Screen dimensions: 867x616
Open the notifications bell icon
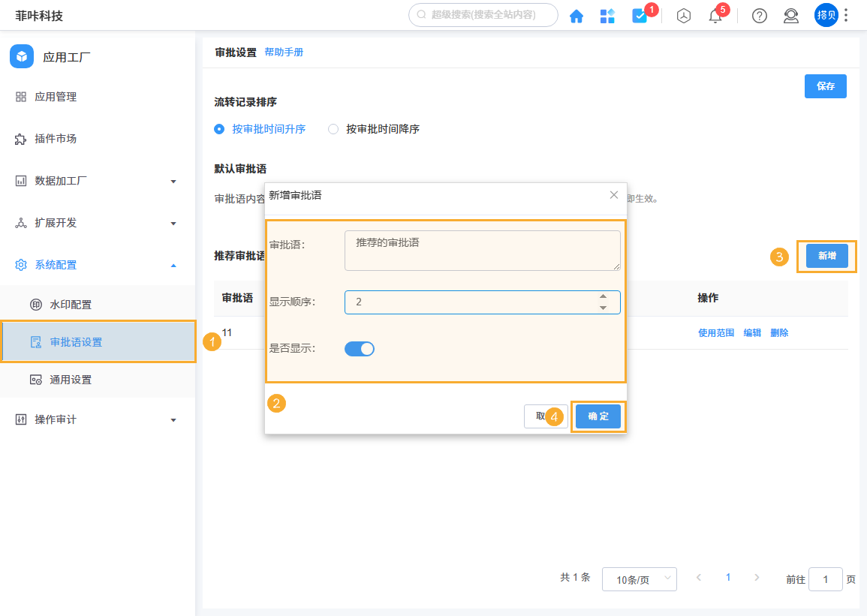pyautogui.click(x=715, y=16)
